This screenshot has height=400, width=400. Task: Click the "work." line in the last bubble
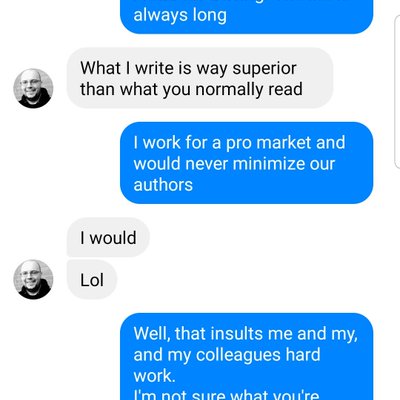click(x=154, y=376)
